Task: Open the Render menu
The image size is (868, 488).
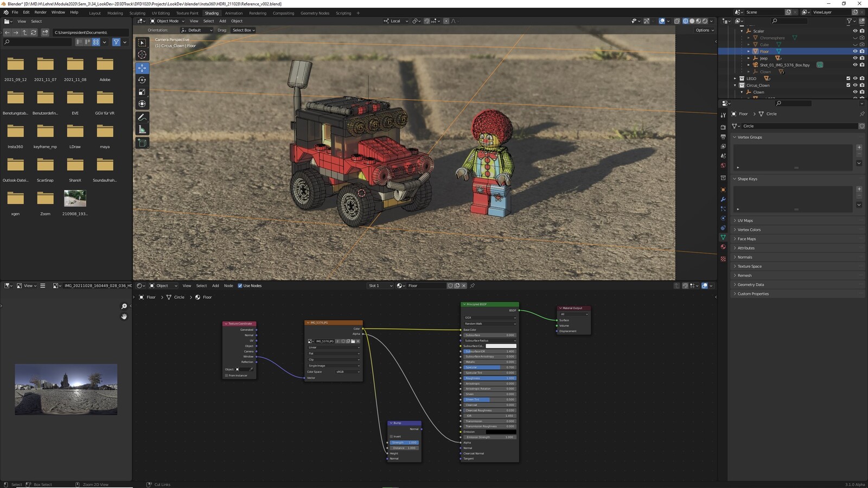Action: click(40, 12)
